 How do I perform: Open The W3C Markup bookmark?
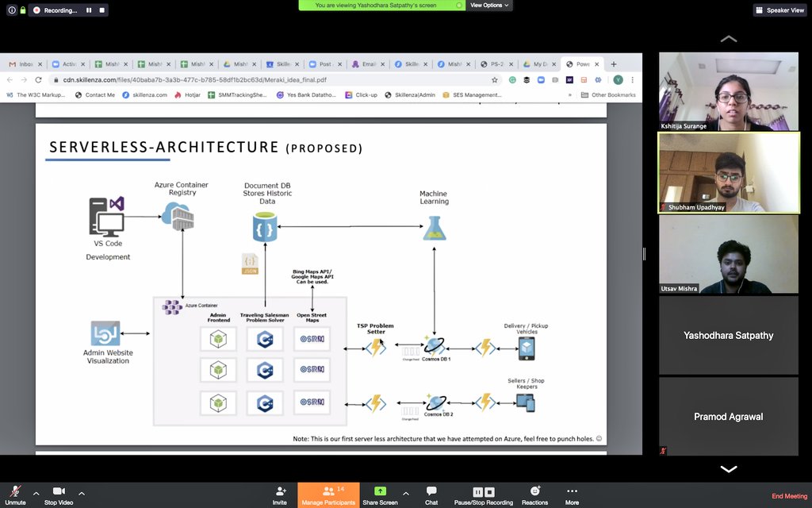36,95
